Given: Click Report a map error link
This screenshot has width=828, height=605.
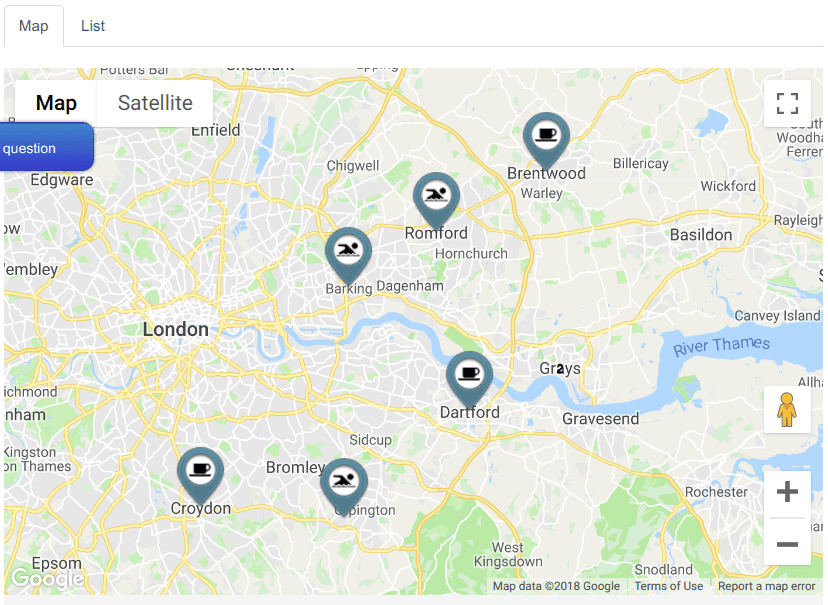Looking at the screenshot, I should coord(766,586).
